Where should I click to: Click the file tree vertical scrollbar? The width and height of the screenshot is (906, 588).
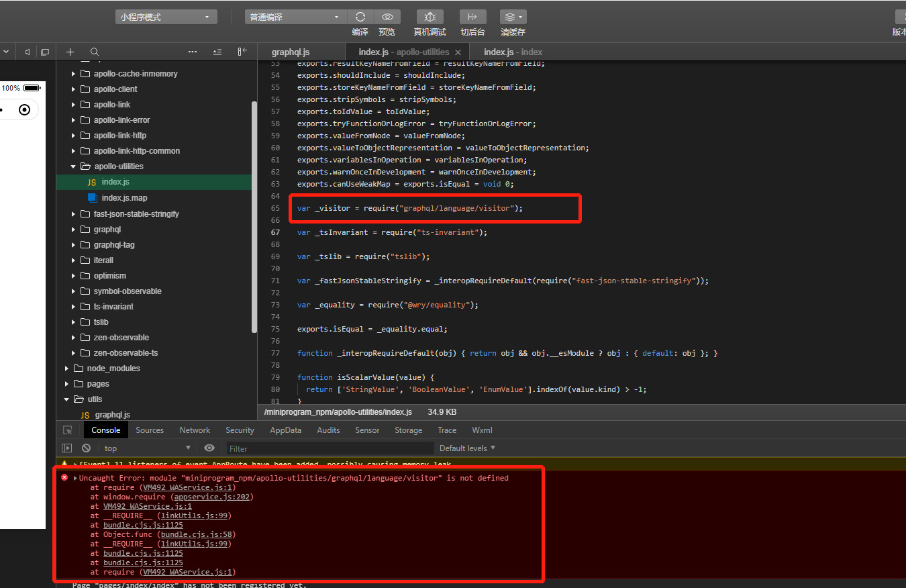point(254,215)
